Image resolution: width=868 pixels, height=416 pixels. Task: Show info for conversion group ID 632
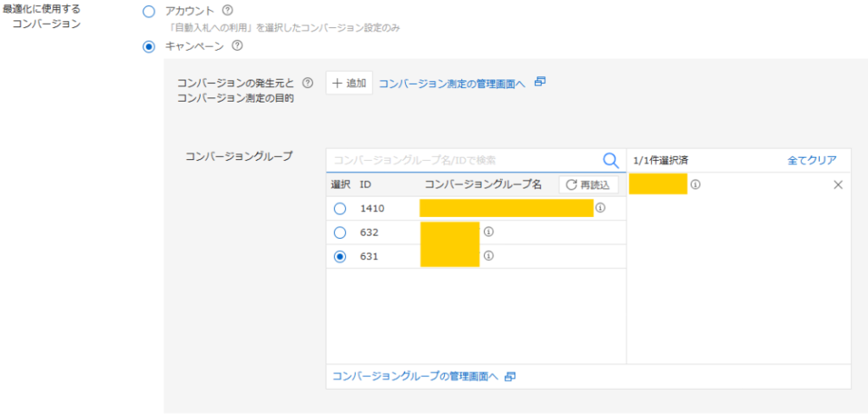tap(488, 231)
